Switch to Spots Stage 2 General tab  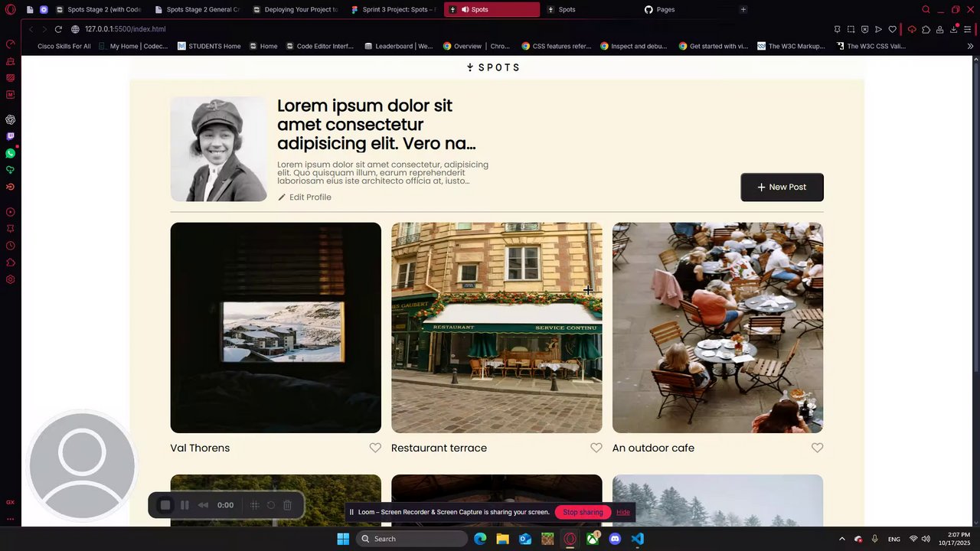[197, 9]
